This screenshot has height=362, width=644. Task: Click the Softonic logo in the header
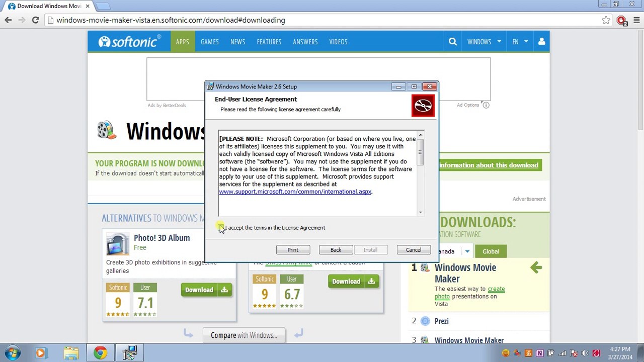(x=129, y=42)
